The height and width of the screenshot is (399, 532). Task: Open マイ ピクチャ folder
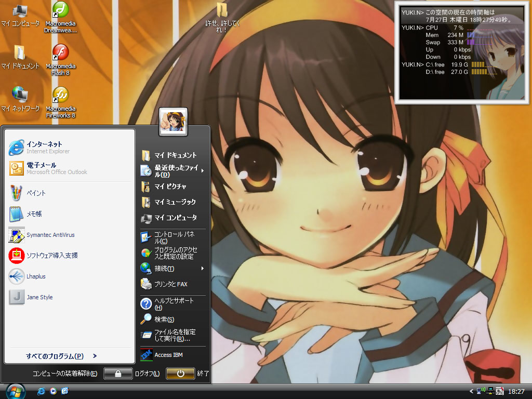pos(172,187)
